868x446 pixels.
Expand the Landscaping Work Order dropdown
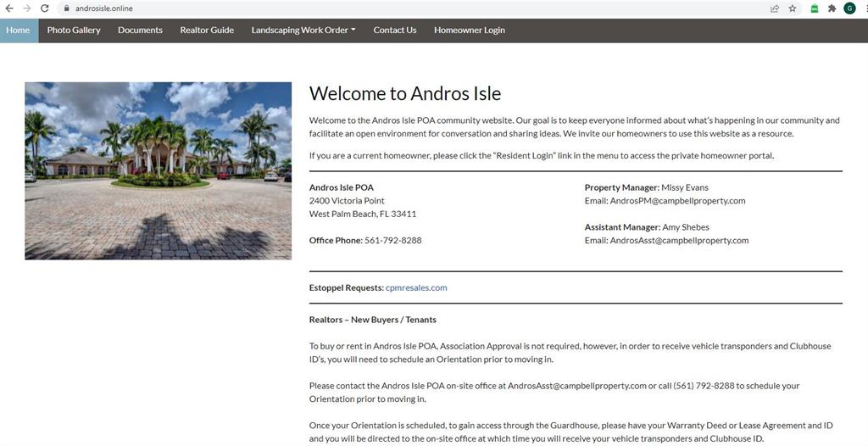pos(303,30)
